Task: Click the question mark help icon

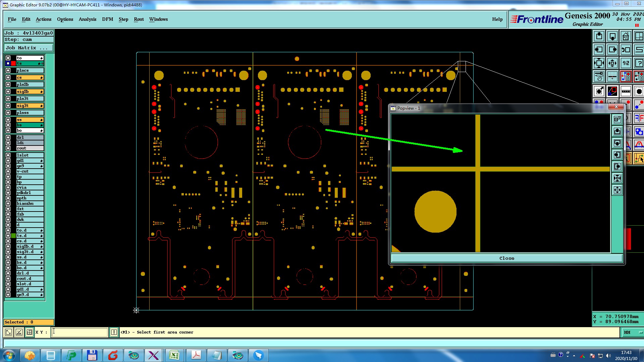Action: click(639, 63)
